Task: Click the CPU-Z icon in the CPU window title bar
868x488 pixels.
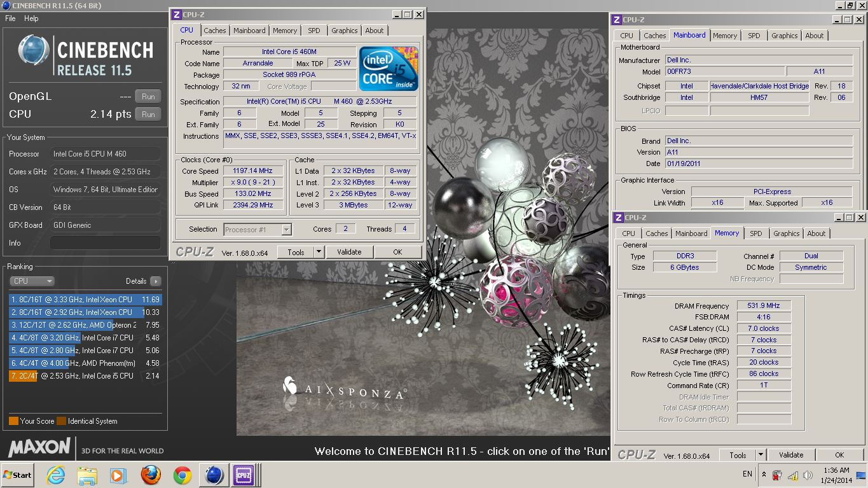Action: click(x=177, y=14)
